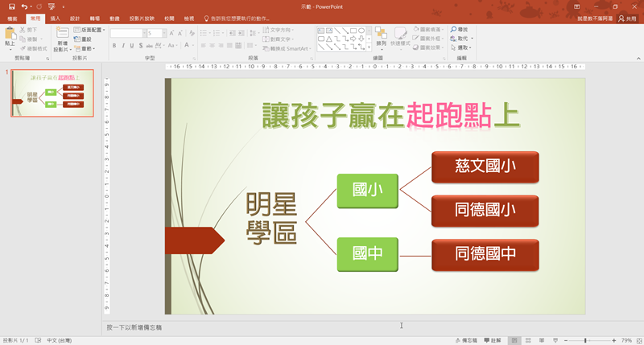Undo the last action
Image resolution: width=644 pixels, height=345 pixels.
pyautogui.click(x=24, y=6)
